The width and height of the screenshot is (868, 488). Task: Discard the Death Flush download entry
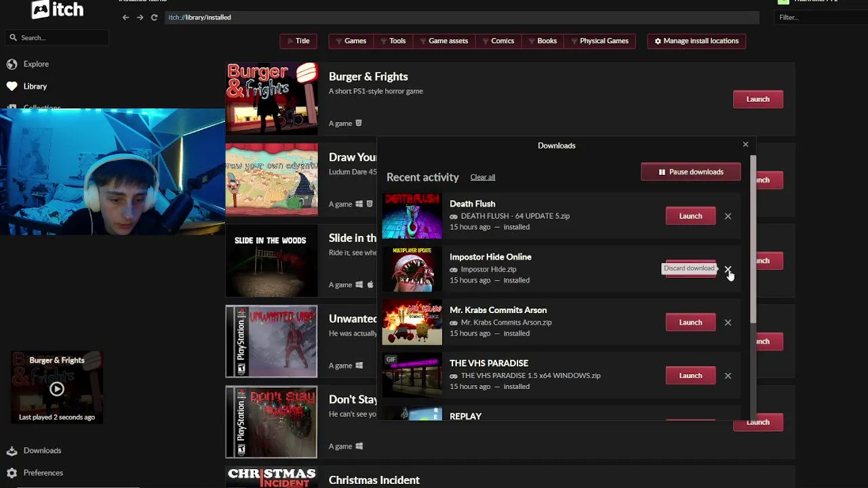728,216
